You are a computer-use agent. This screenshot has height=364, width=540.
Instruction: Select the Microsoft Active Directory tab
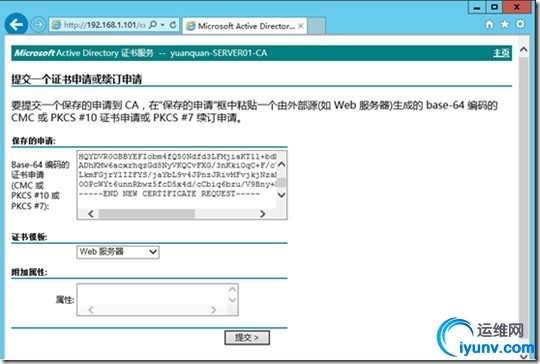tap(244, 26)
